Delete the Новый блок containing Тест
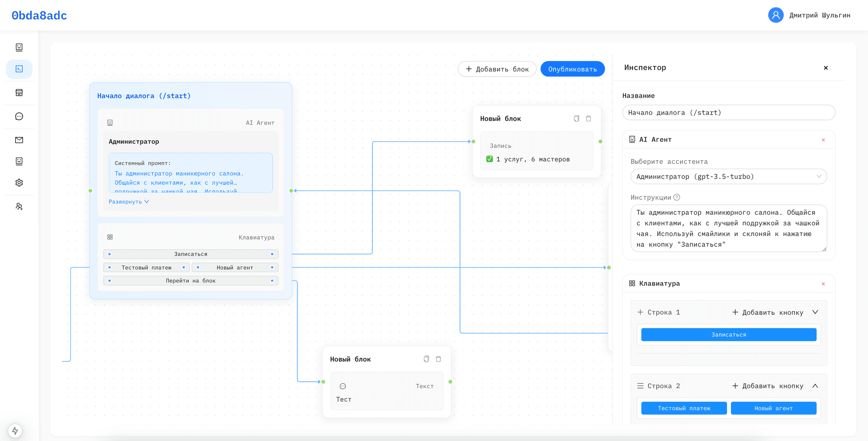This screenshot has height=441, width=868. (439, 359)
